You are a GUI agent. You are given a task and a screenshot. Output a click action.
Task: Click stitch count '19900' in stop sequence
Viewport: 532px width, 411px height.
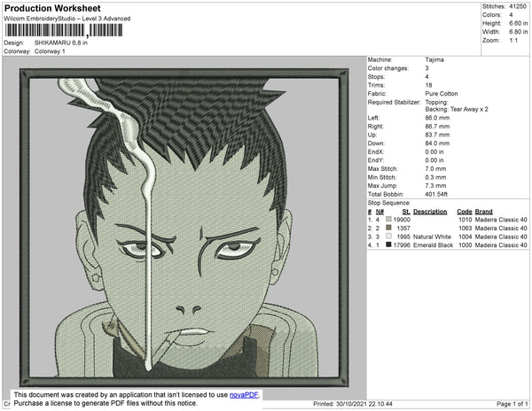point(402,220)
